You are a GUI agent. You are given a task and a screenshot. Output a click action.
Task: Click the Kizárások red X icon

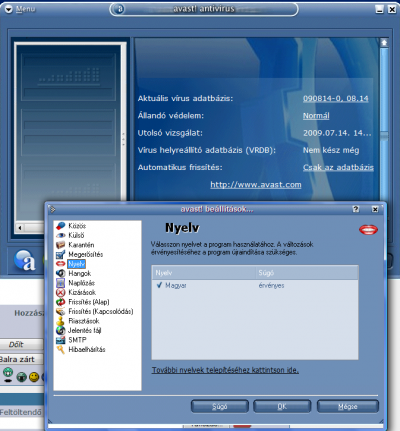[x=61, y=292]
